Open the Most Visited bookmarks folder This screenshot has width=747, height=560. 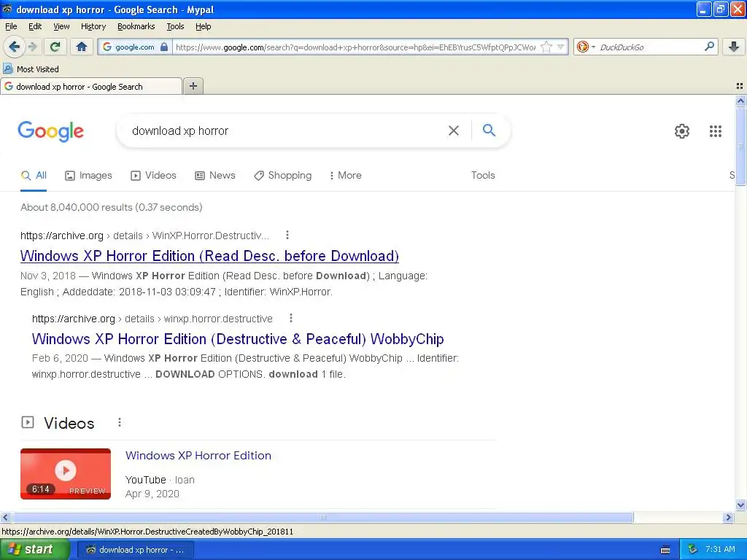click(x=31, y=69)
